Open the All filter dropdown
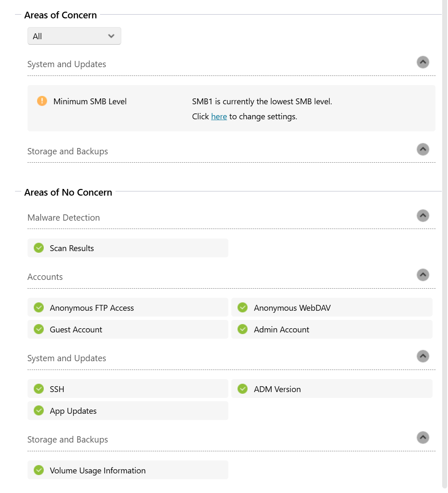This screenshot has height=493, width=448. coord(74,36)
